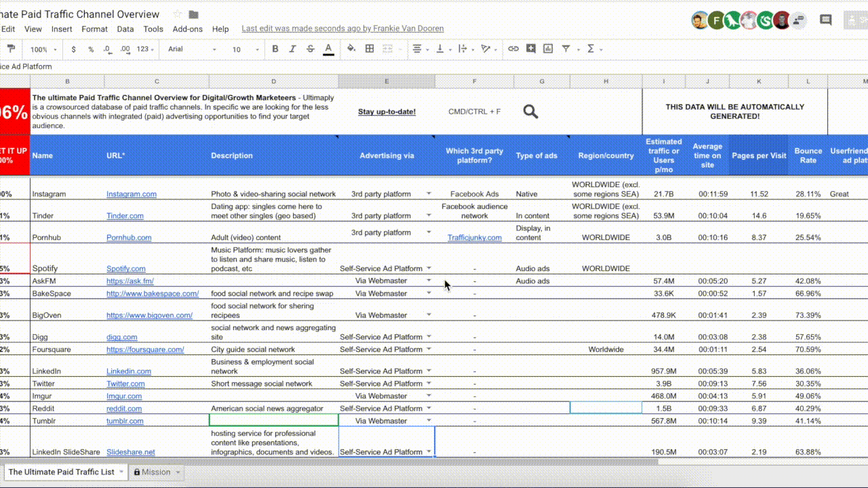
Task: Open the zoom 100% dropdown
Action: 44,49
